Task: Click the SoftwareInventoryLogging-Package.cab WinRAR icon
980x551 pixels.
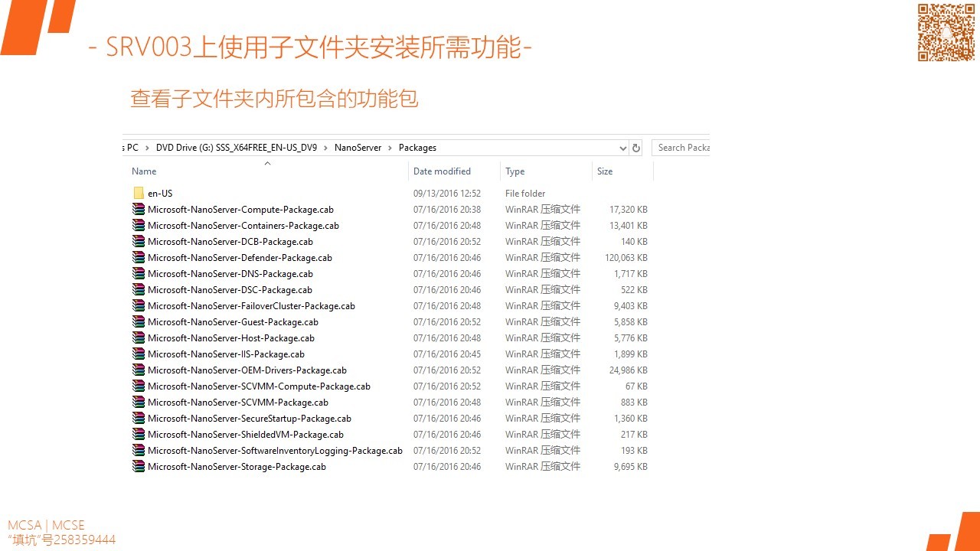Action: (139, 450)
